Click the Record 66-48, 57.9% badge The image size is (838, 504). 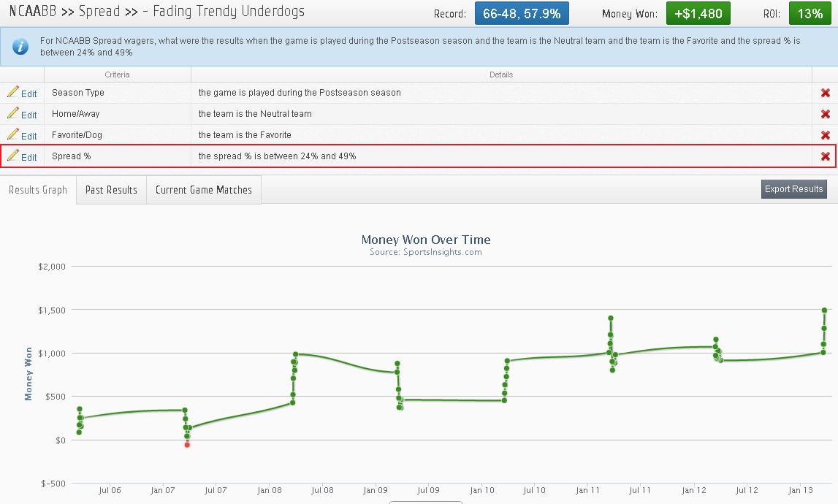[x=522, y=13]
